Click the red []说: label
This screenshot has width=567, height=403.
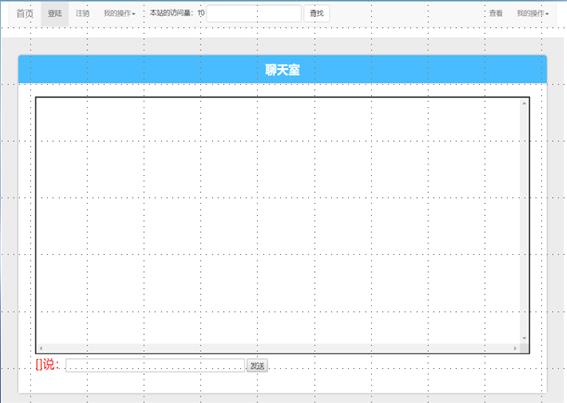47,364
